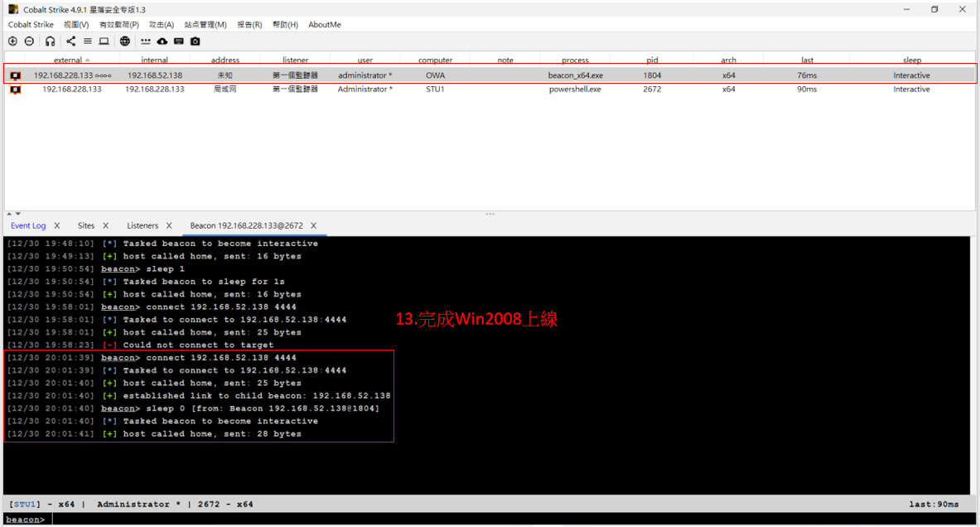Click the STU1 computer cell

point(435,89)
